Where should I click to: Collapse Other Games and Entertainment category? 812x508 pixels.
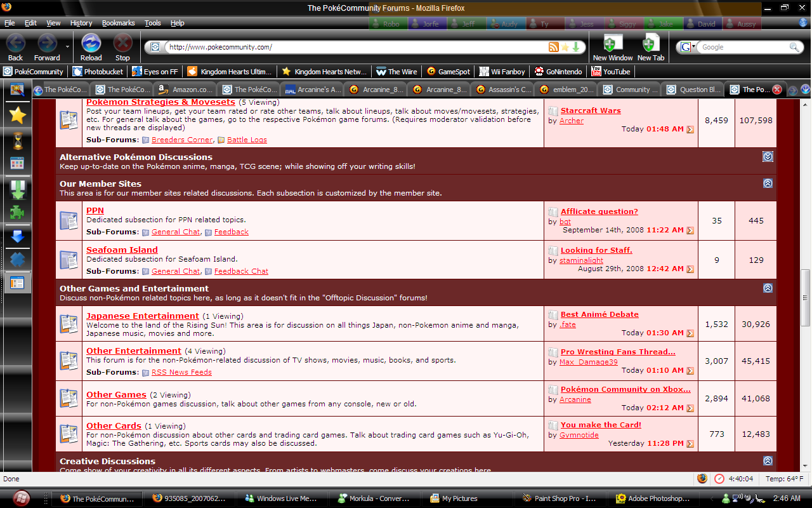coord(768,288)
